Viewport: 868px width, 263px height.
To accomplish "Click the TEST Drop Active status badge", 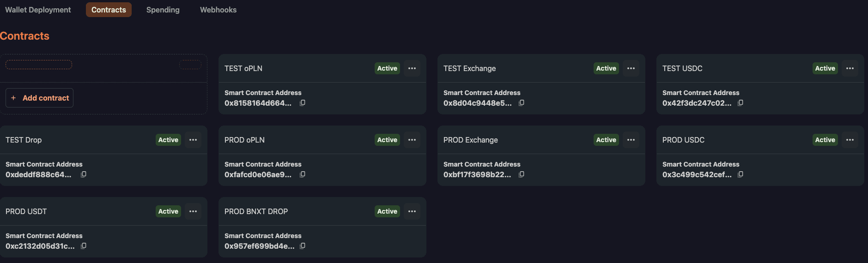I will 168,140.
